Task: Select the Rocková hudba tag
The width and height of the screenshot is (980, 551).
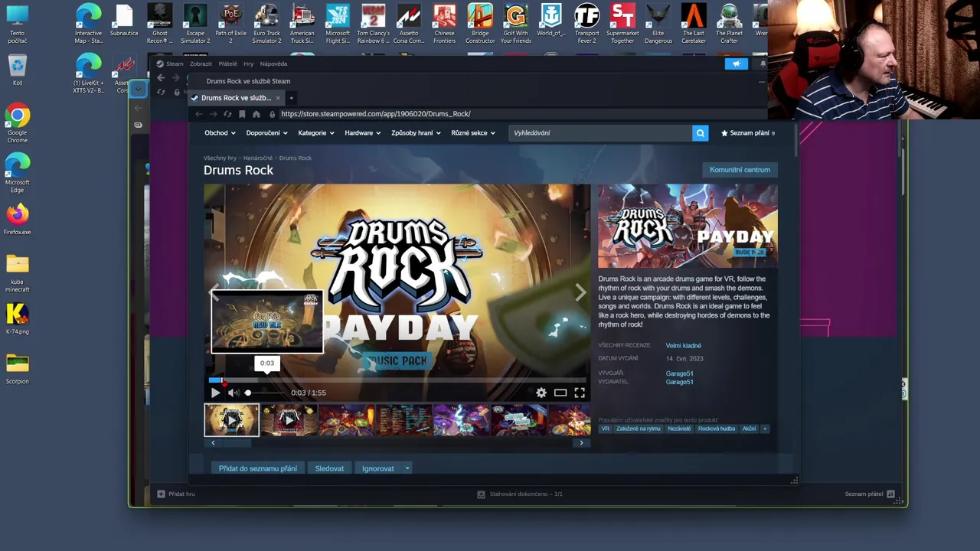Action: pos(717,429)
